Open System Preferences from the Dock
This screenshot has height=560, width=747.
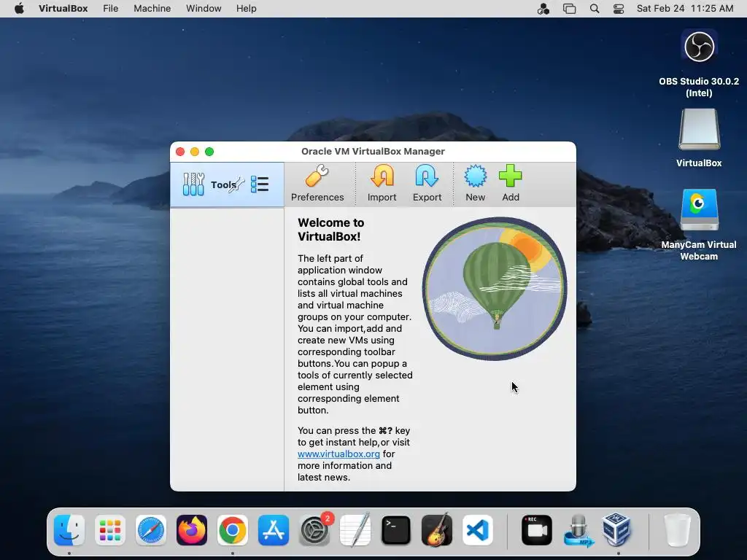314,530
